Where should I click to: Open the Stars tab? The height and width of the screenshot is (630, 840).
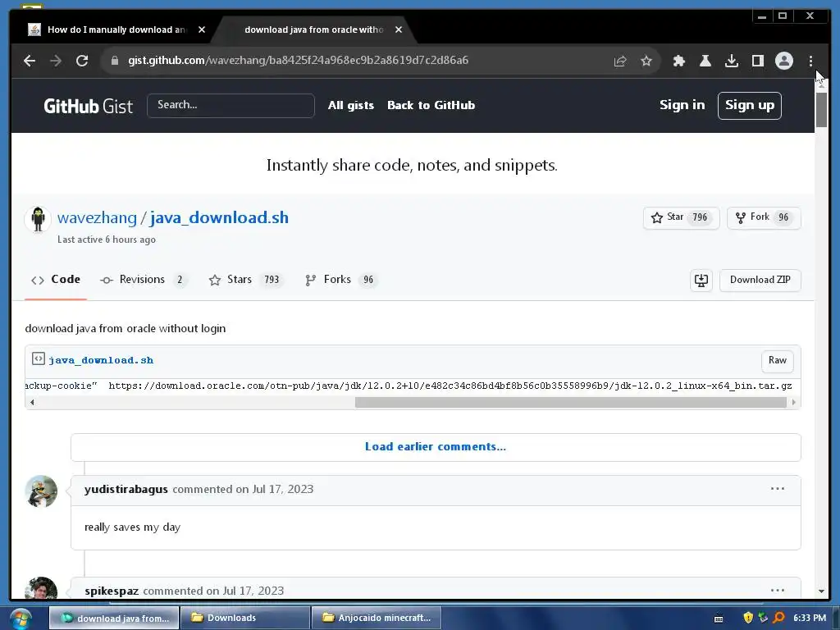coord(246,280)
